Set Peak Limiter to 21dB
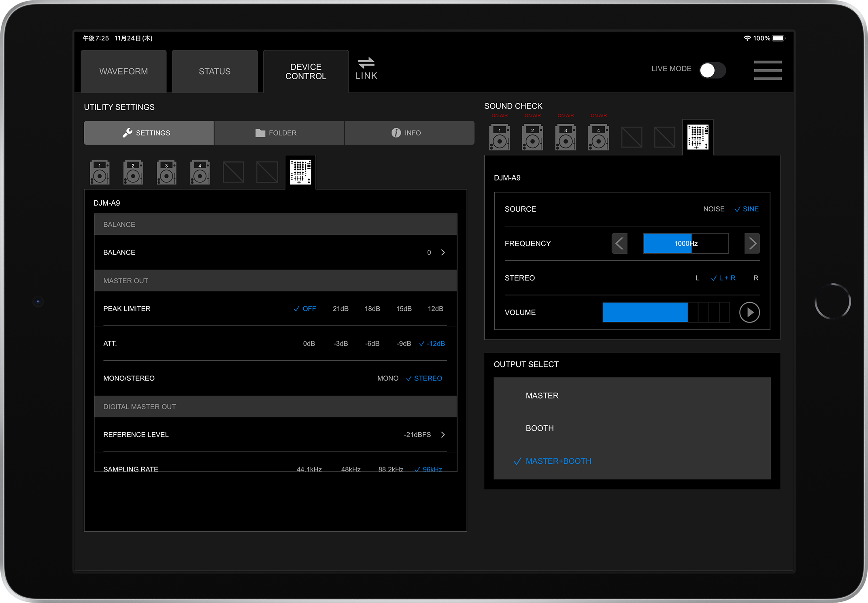The height and width of the screenshot is (603, 868). coord(340,308)
